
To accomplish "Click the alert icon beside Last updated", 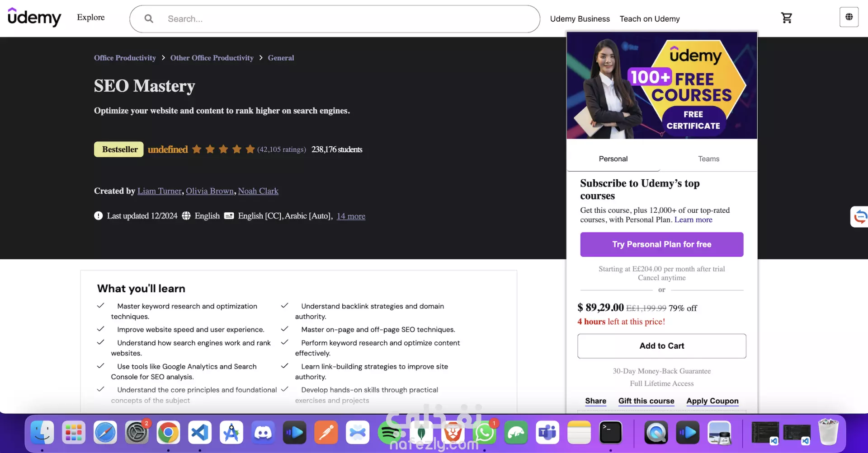I will (x=99, y=216).
